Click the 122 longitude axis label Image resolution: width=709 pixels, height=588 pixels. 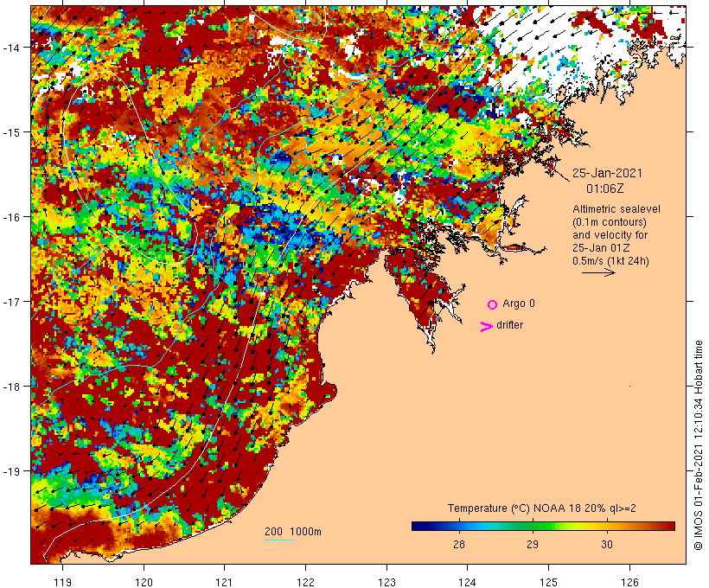click(306, 582)
